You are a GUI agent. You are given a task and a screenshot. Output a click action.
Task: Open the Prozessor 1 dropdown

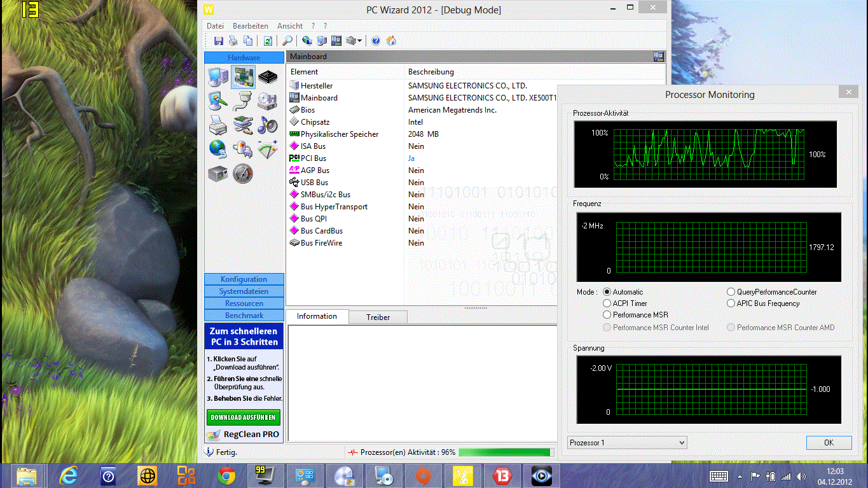(x=627, y=443)
